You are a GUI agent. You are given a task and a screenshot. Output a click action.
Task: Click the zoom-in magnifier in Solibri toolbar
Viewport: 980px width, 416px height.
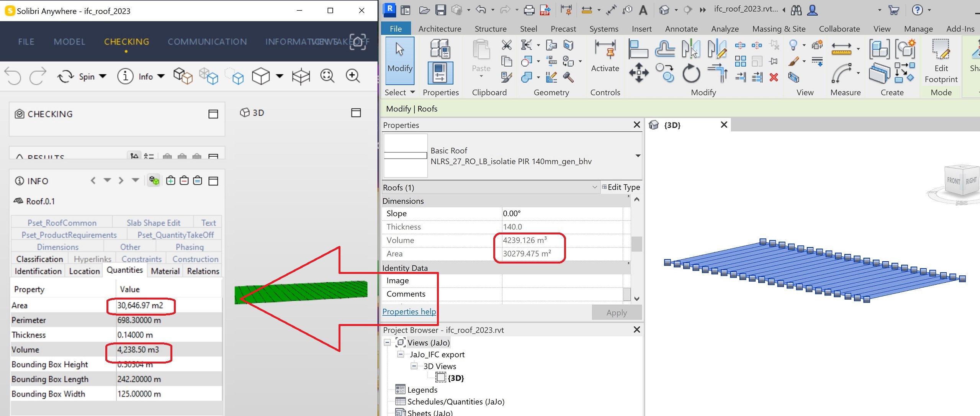tap(352, 76)
